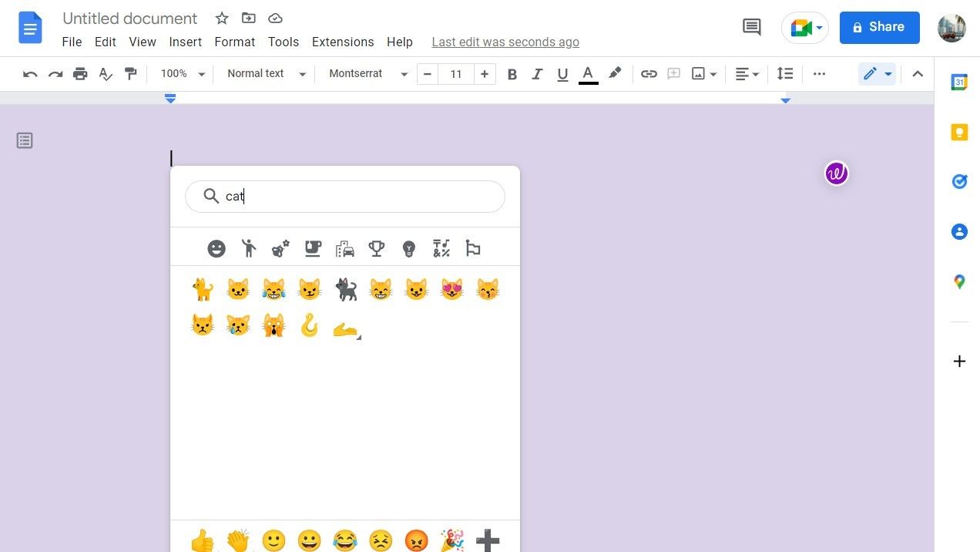Open the Extensions menu

[x=343, y=42]
